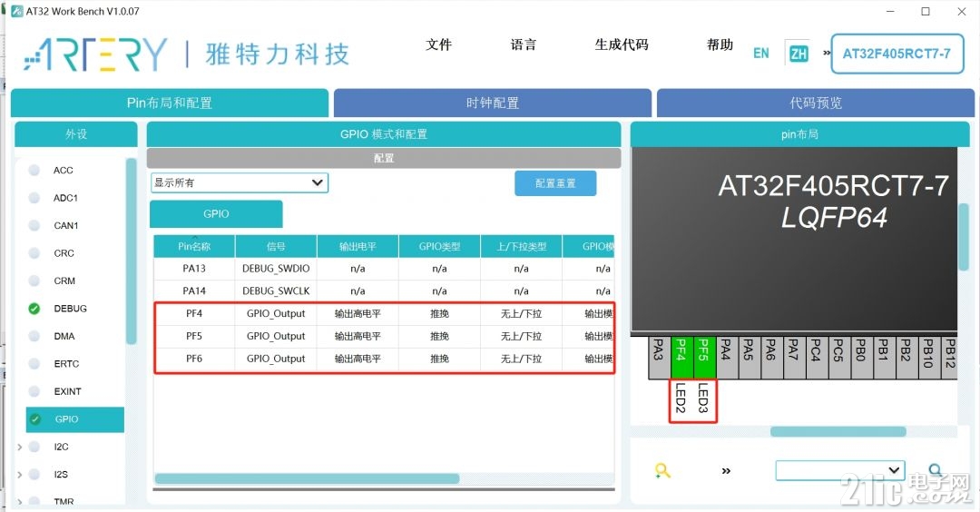
Task: Click the GPIO table horizontal scrollbar
Action: tap(307, 478)
